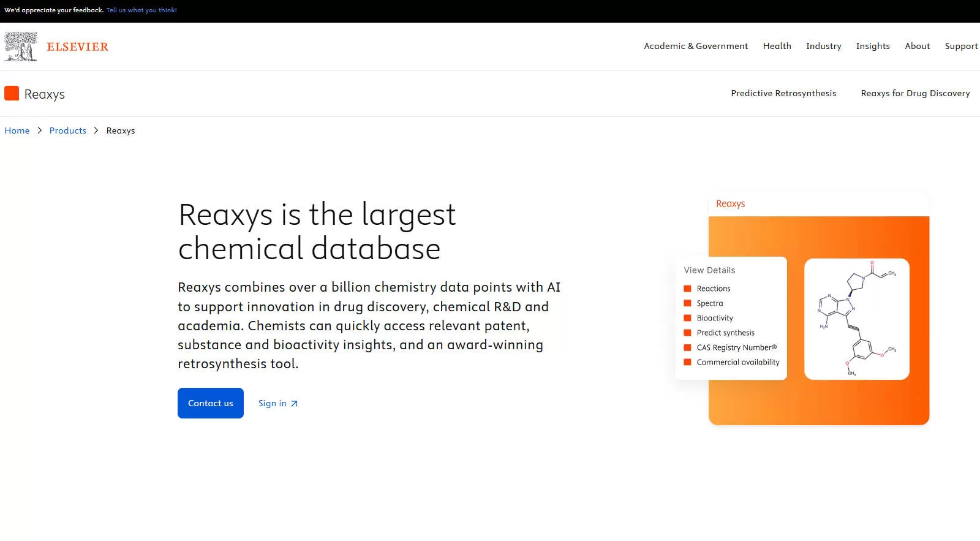
Task: Click the Elsevier tree logo icon
Action: (21, 47)
